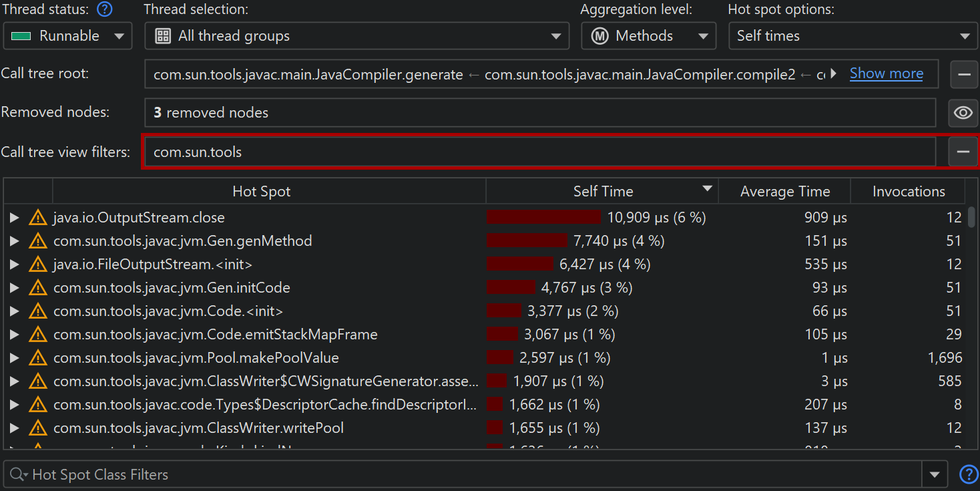Open the Self times hot spot options
This screenshot has width=980, height=491.
[852, 36]
